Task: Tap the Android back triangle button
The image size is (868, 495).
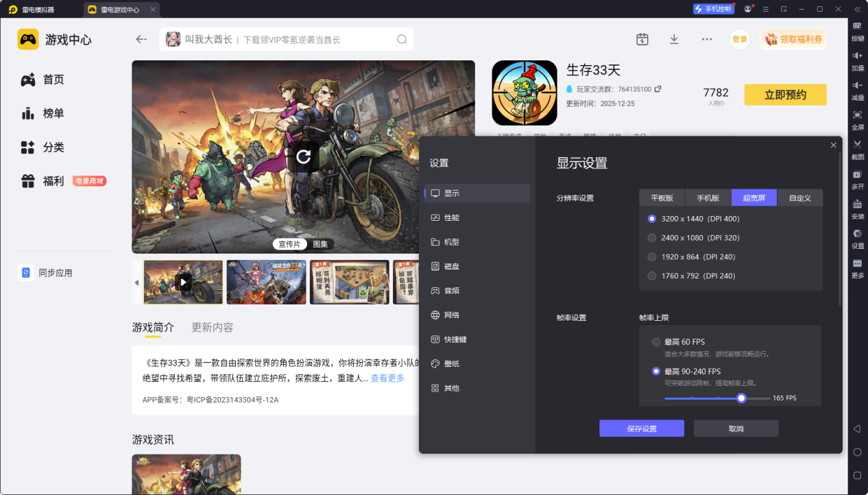Action: (x=857, y=428)
